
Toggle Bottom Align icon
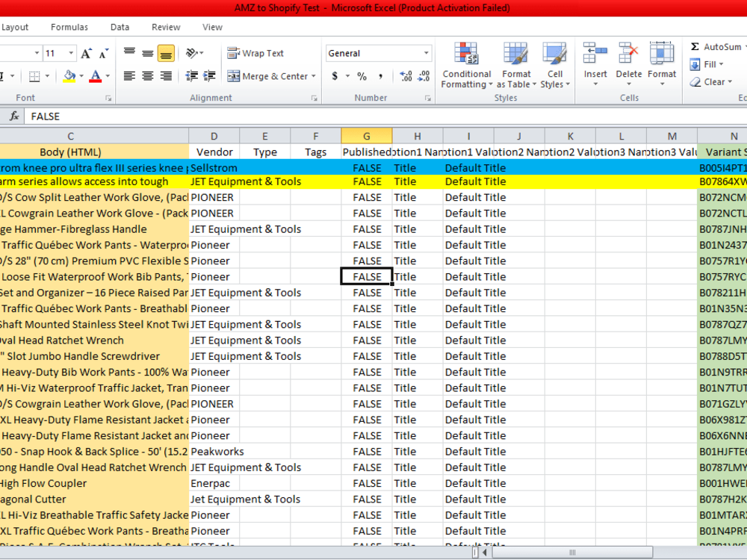point(166,53)
